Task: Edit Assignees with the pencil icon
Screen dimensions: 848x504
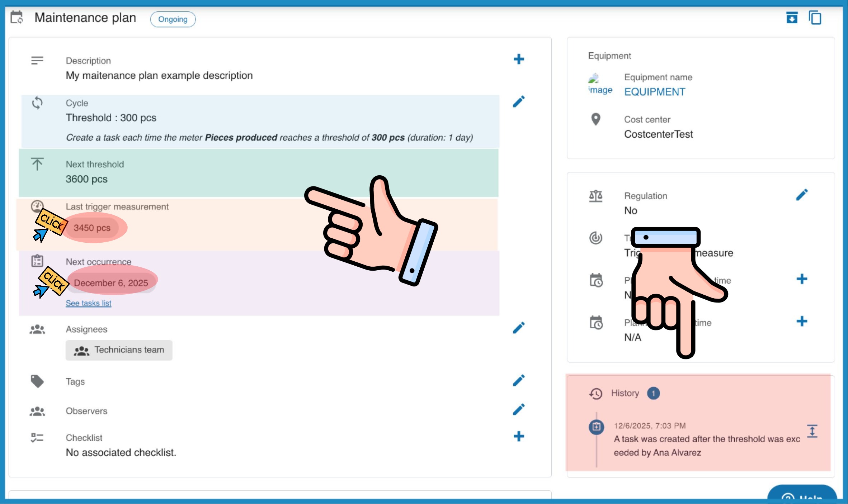Action: pos(518,328)
